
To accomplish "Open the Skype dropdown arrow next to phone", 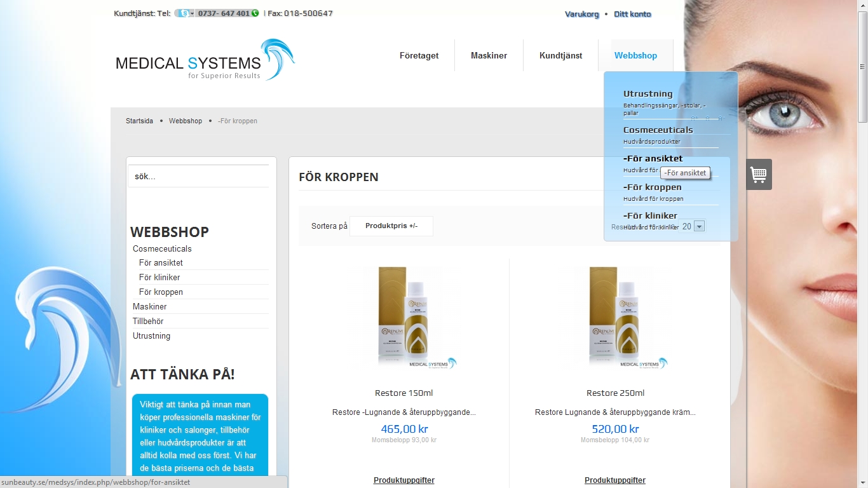I will 192,13.
